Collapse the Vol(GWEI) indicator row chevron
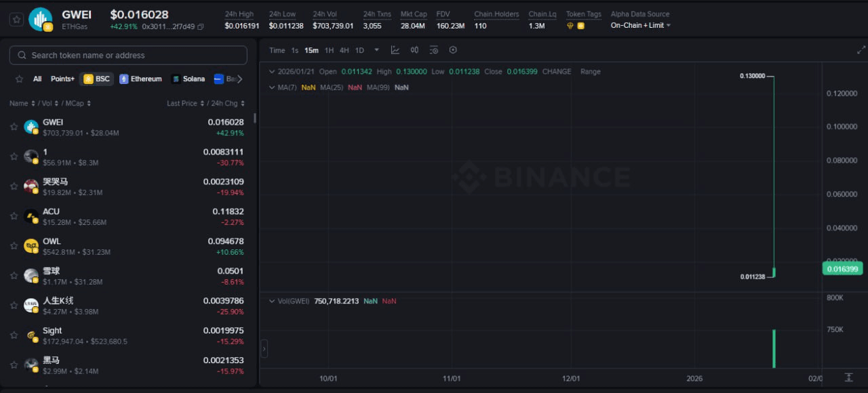Screen dimensions: 868x393 271,301
